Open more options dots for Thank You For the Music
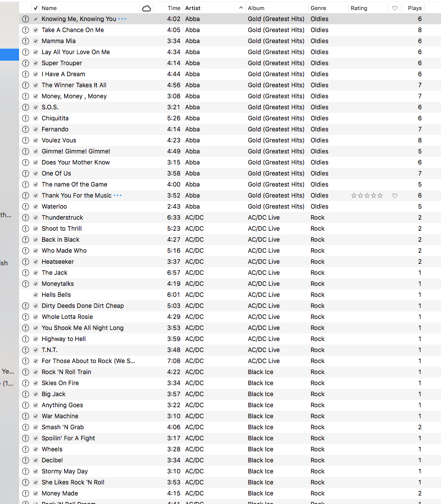 point(118,196)
